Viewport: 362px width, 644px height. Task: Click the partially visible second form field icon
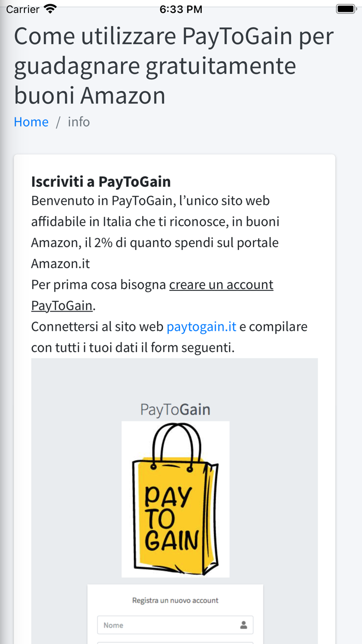click(243, 642)
